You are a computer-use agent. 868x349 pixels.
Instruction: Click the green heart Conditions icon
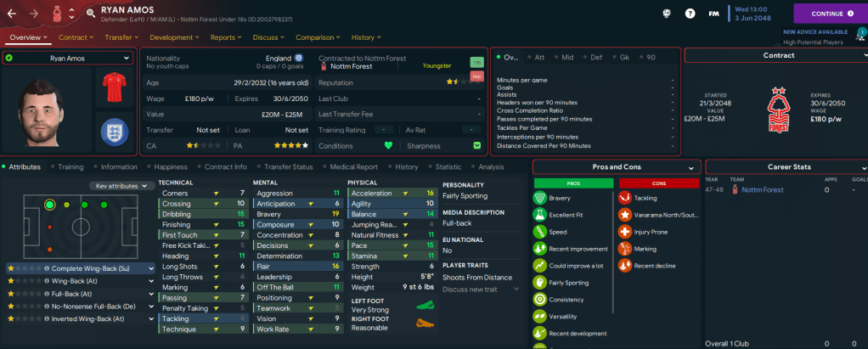tap(389, 145)
